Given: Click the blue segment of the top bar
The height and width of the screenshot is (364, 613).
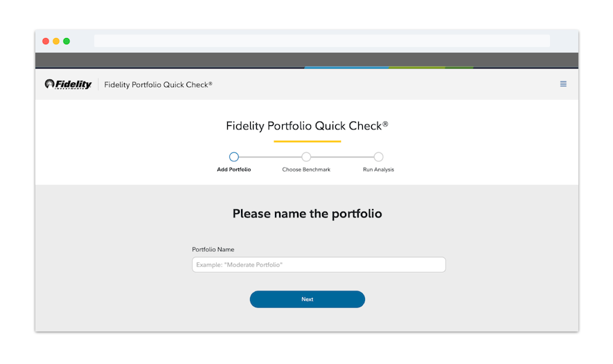Looking at the screenshot, I should pos(346,67).
